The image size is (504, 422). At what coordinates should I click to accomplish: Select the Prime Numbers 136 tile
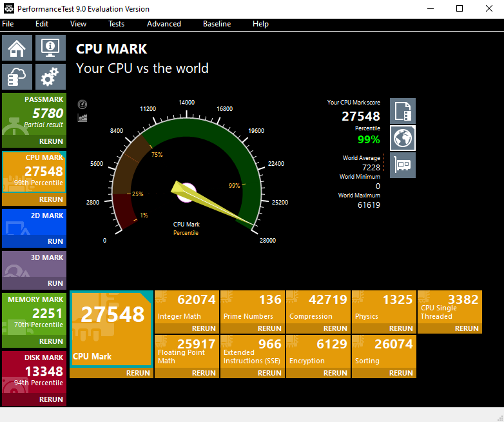pos(253,307)
